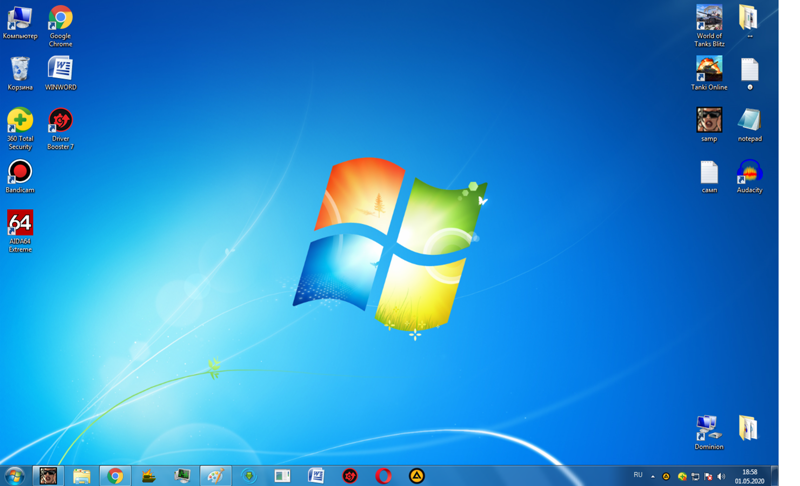Open the clock showing 18:58
Viewport: 800px width, 486px height.
(x=749, y=476)
